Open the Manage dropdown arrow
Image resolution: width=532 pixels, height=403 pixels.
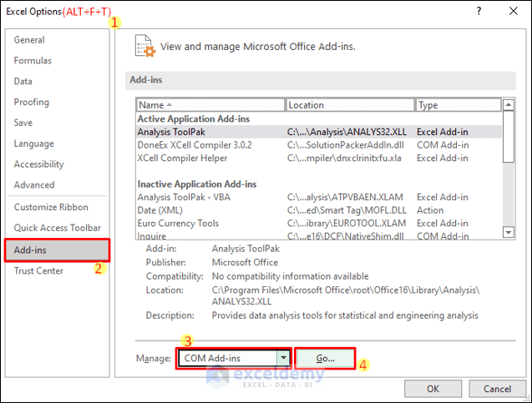click(x=284, y=358)
